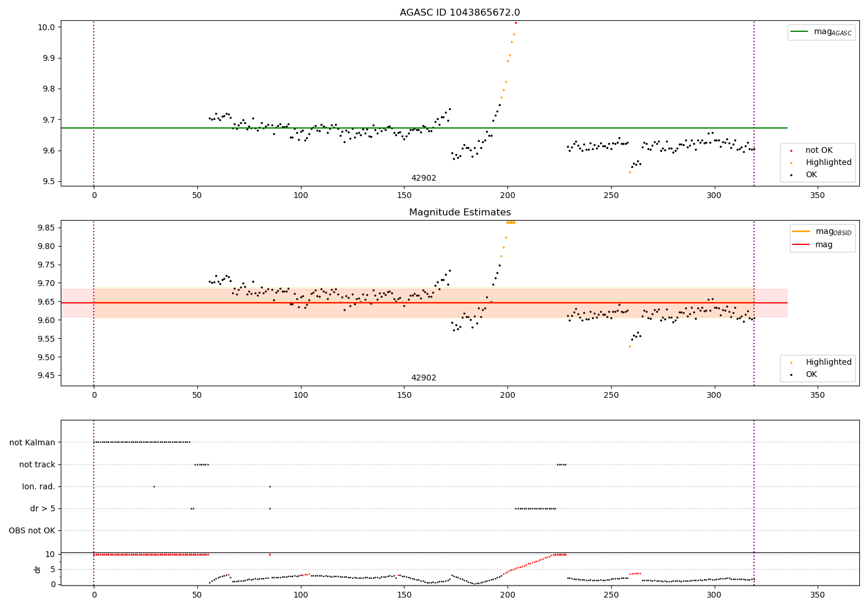Select the mag OBSID legend label in middle plot
Viewport: 868px width, 608px height.
pos(834,232)
